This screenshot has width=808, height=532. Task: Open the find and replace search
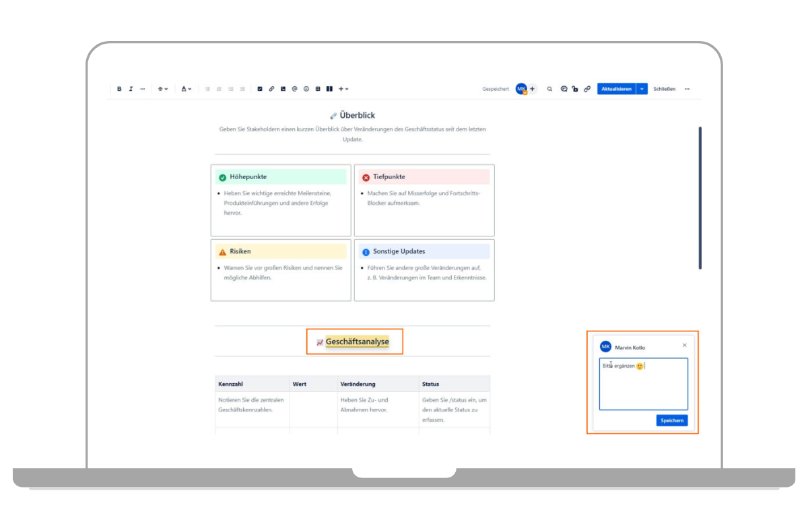549,89
